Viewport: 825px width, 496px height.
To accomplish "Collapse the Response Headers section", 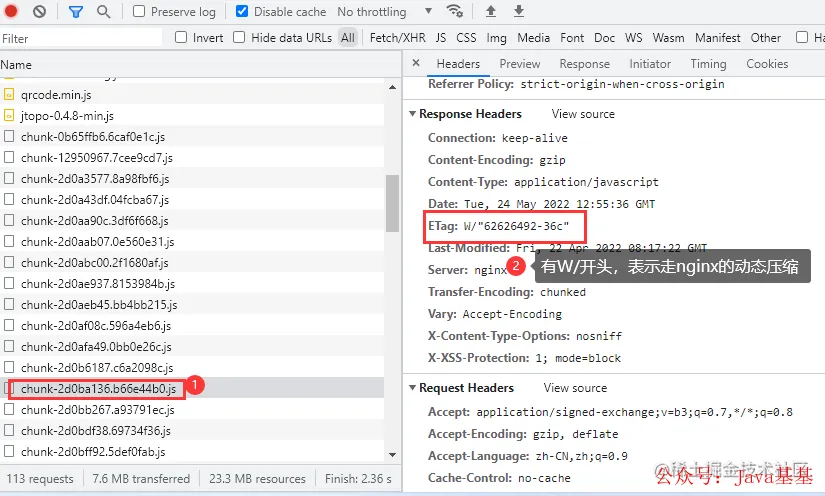I will pyautogui.click(x=412, y=114).
